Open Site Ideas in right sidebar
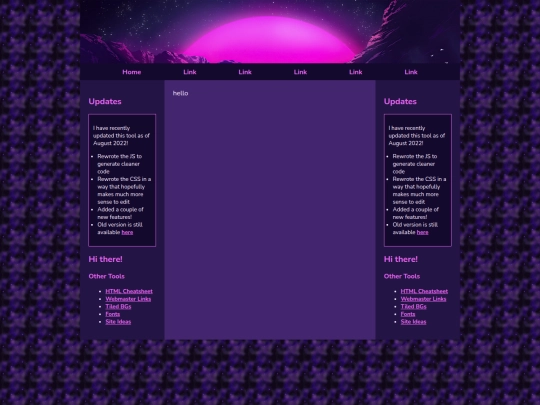Image resolution: width=540 pixels, height=405 pixels. click(413, 322)
